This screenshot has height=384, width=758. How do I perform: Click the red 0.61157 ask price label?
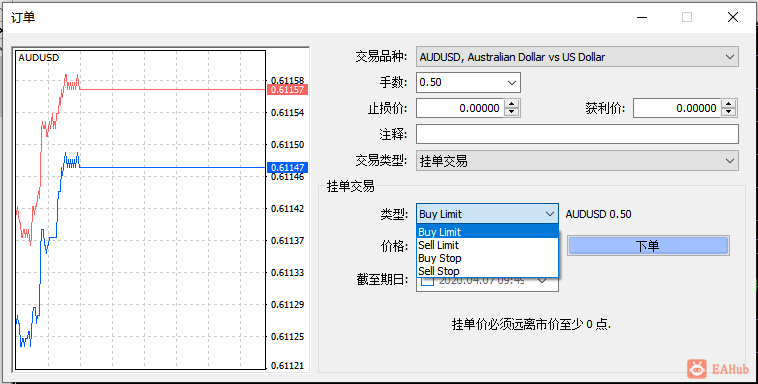(x=287, y=90)
